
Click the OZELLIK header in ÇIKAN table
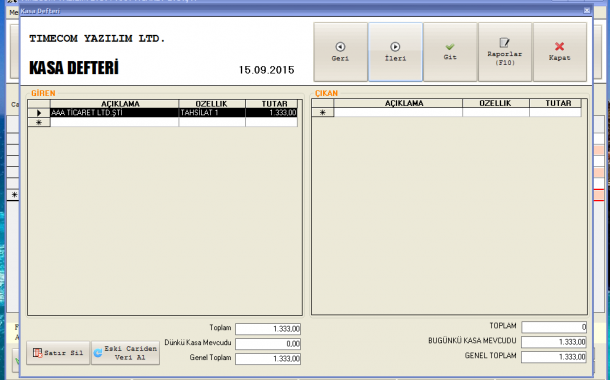pyautogui.click(x=496, y=103)
